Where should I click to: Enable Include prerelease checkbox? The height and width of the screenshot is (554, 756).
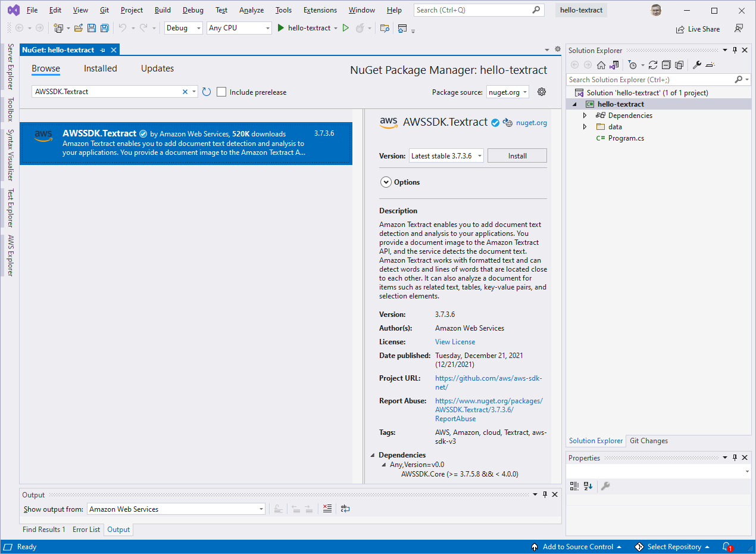[x=221, y=92]
